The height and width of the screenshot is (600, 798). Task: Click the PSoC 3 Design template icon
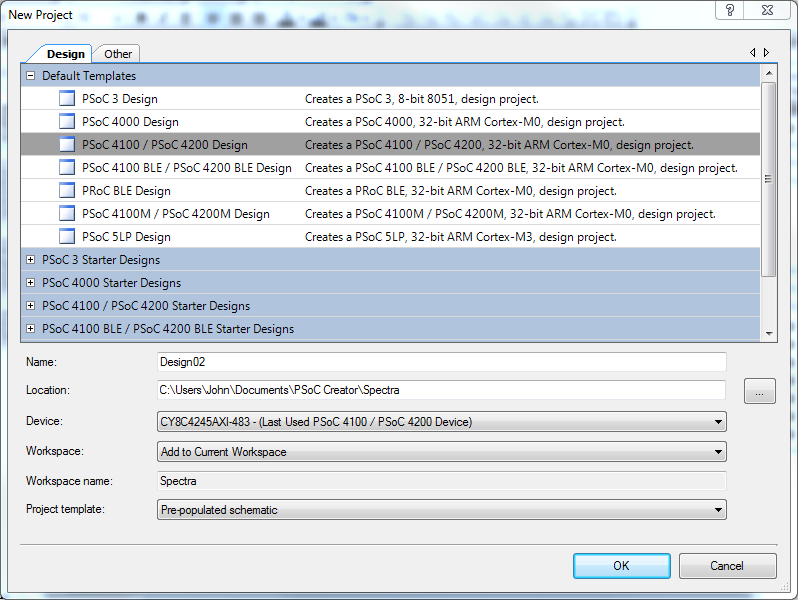point(67,98)
